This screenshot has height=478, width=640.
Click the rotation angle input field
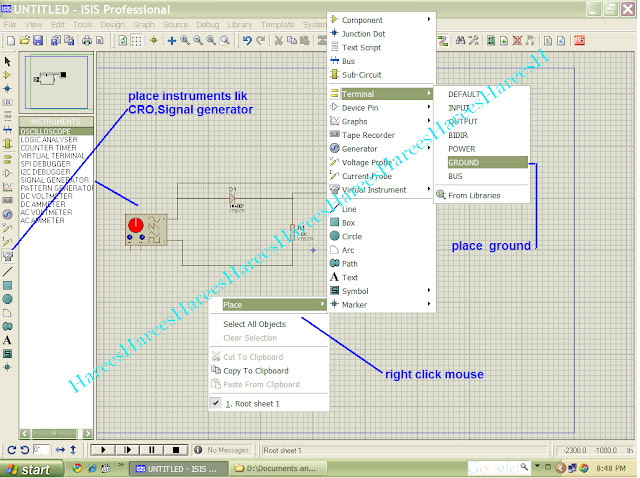pos(41,450)
